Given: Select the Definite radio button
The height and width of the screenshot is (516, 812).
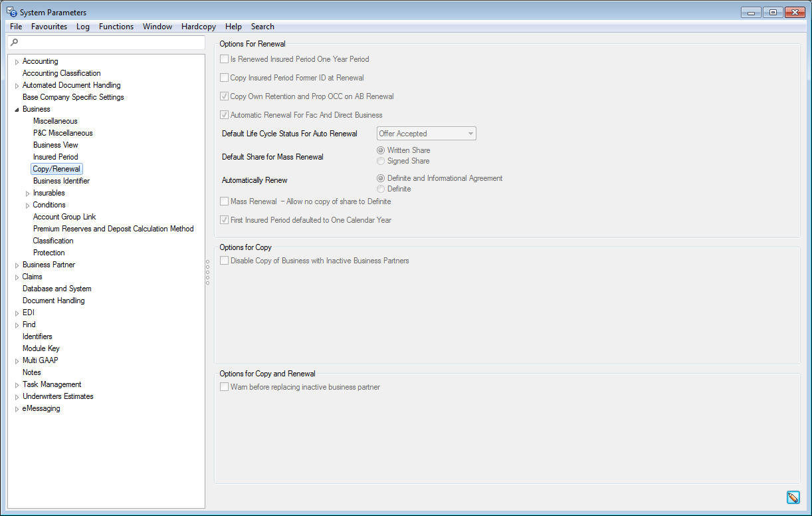Looking at the screenshot, I should click(x=380, y=189).
